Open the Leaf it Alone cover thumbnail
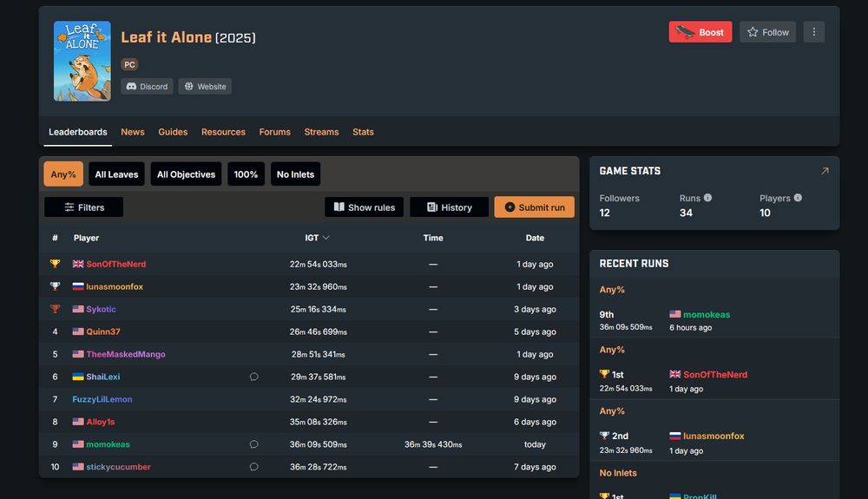 tap(82, 61)
